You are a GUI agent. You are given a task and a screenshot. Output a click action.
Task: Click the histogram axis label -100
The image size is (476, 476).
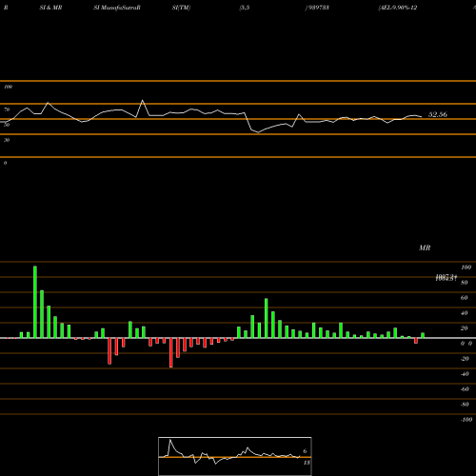point(466,420)
